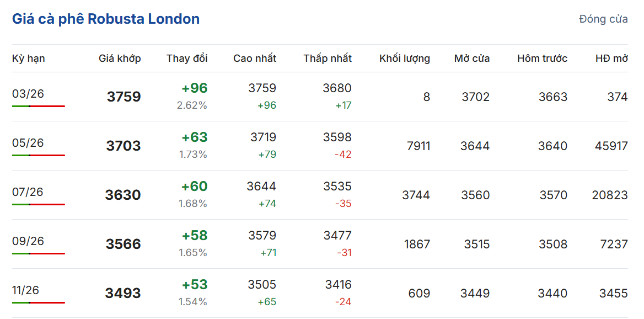Open the 11/26 contract term
The width and height of the screenshot is (644, 319).
click(x=26, y=290)
